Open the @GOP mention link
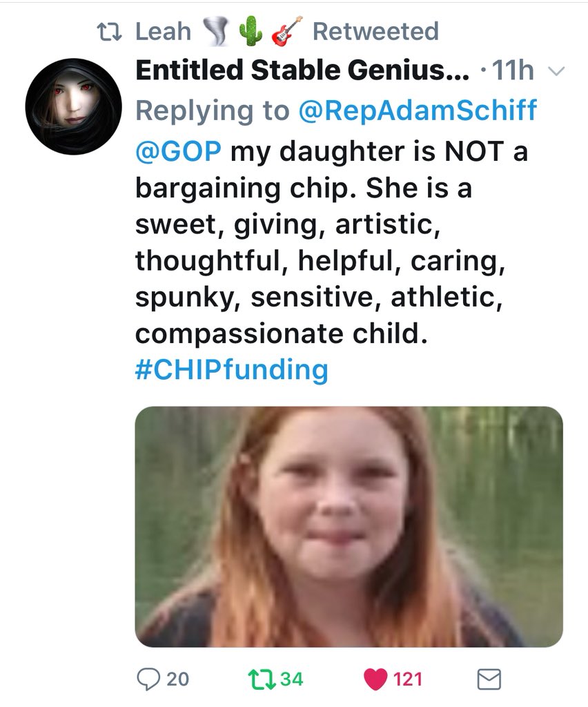Screen dimensions: 588x707 179,151
